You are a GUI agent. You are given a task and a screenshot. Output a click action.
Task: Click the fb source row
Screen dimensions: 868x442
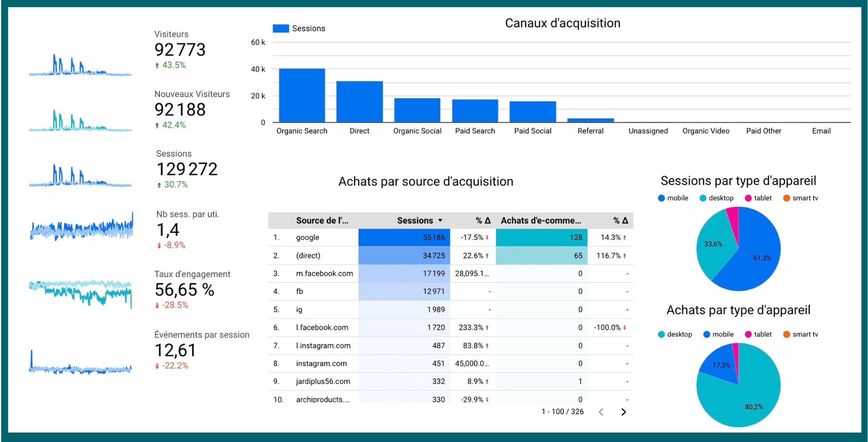pos(450,291)
